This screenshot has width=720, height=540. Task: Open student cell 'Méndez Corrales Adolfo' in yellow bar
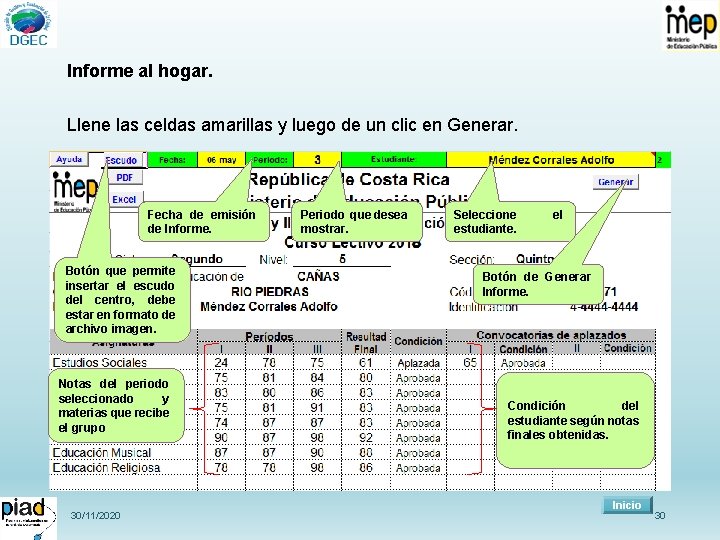click(551, 160)
